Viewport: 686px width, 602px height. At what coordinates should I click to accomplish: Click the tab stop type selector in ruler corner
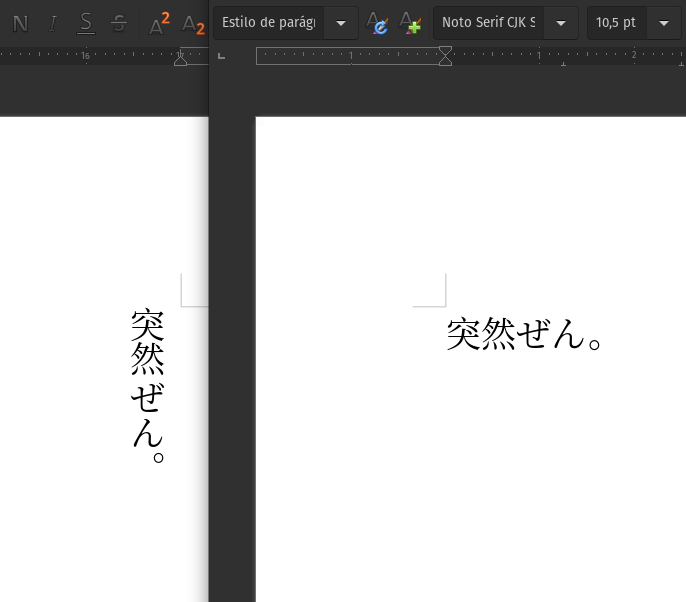pyautogui.click(x=222, y=56)
